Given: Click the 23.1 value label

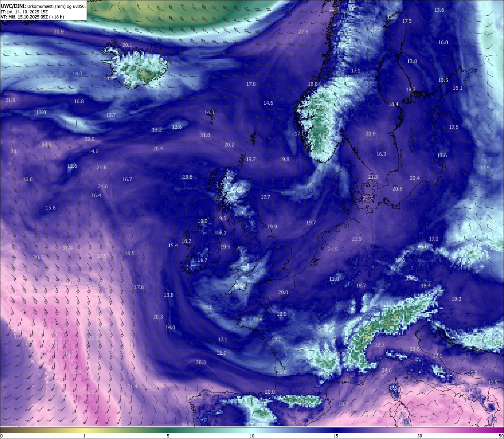Looking at the screenshot, I should point(15,151).
